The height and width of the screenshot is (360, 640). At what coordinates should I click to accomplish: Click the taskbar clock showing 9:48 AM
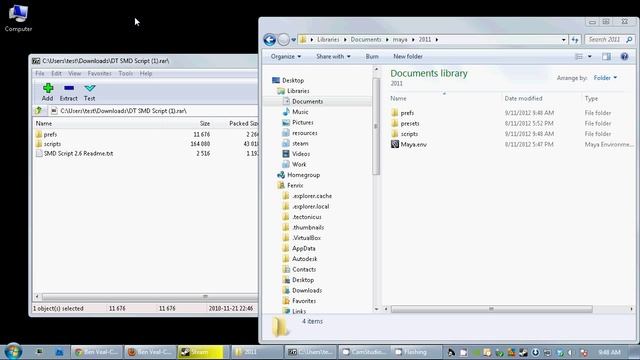pos(610,352)
